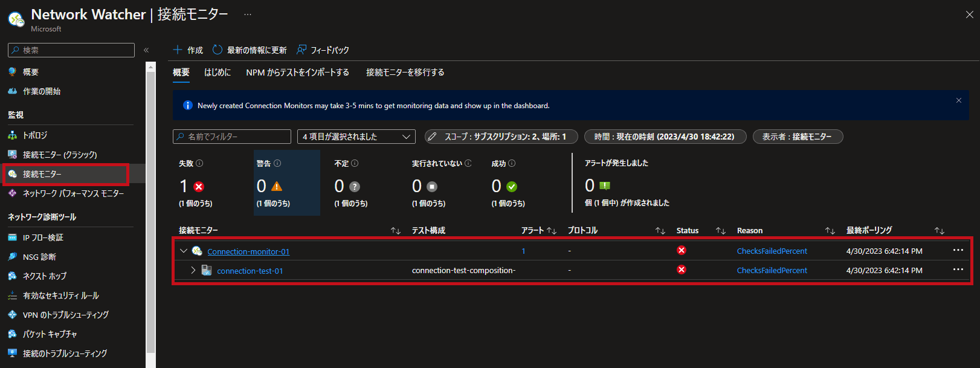Collapse the Connection-monitor-01 row
The width and height of the screenshot is (980, 368).
184,251
